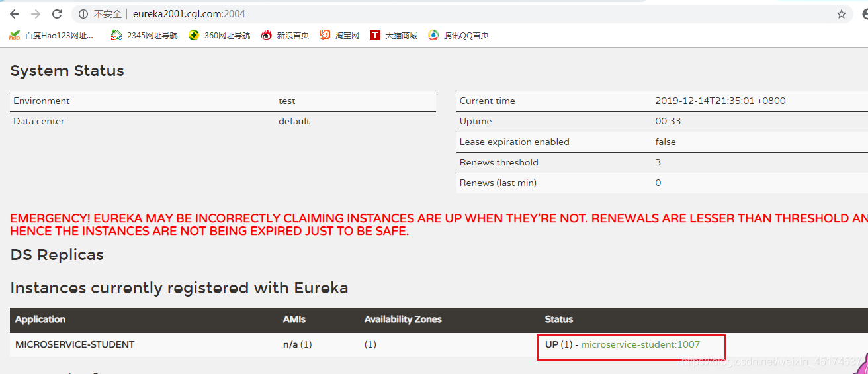
Task: Open the 天猫商城 bookmark
Action: point(394,36)
